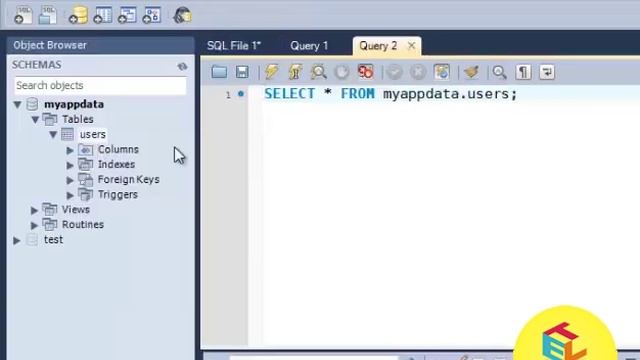The width and height of the screenshot is (640, 360).
Task: Select the Triggers tree item
Action: 118,195
